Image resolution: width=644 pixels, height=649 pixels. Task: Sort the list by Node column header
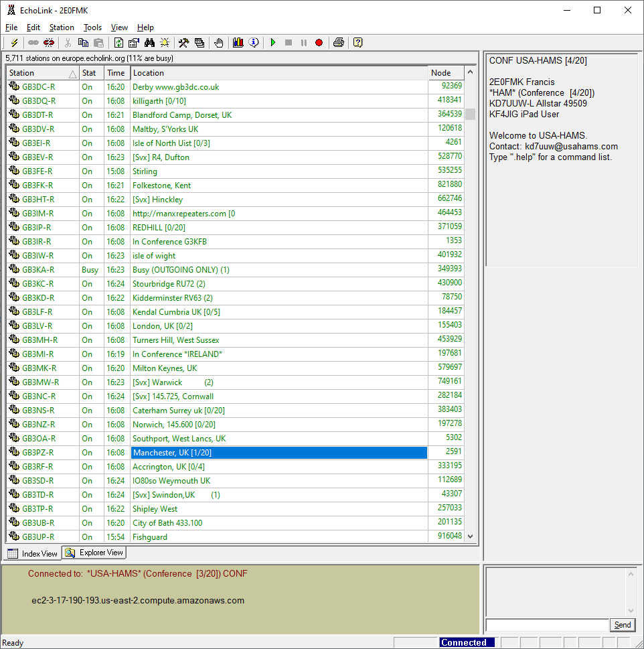(x=445, y=73)
